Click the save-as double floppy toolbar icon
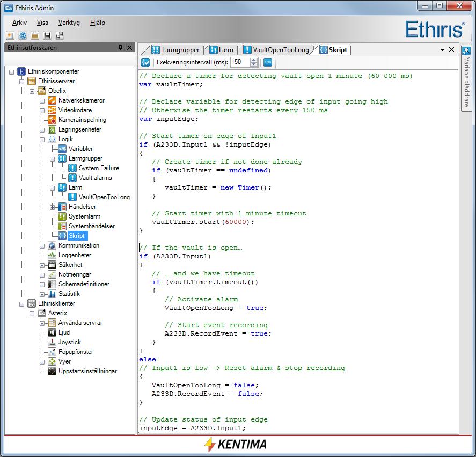Screen dimensions: 476x457 pos(60,35)
